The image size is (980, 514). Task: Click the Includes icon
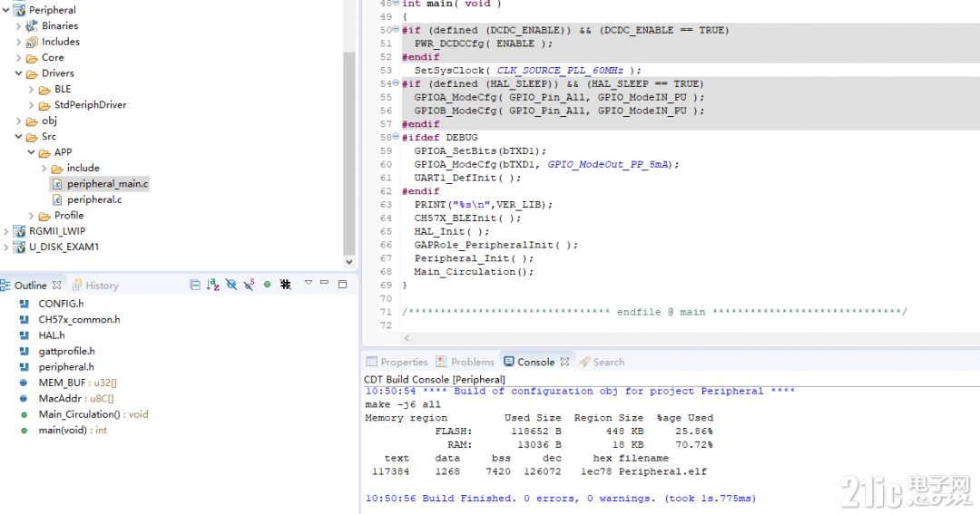[x=32, y=42]
